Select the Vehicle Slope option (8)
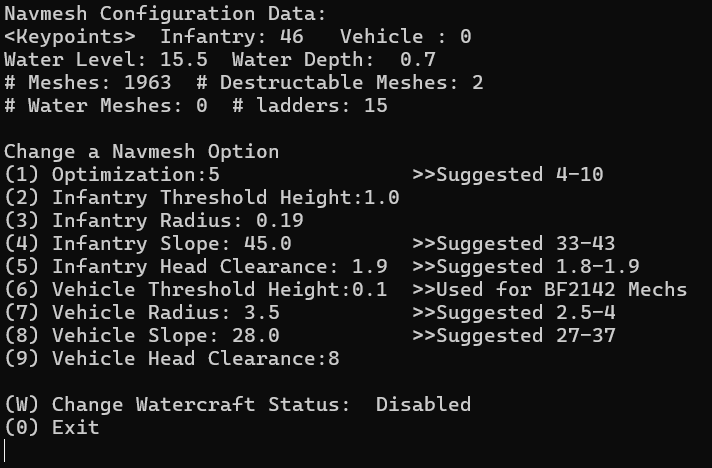The height and width of the screenshot is (468, 712). point(141,336)
